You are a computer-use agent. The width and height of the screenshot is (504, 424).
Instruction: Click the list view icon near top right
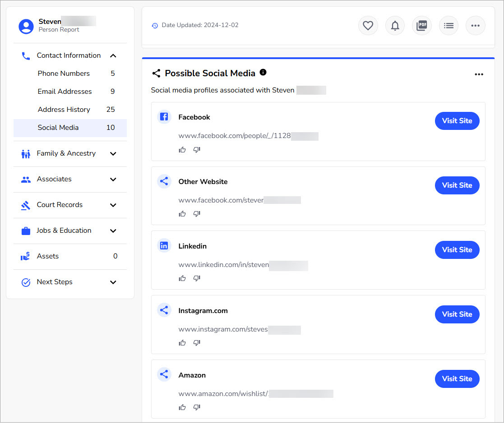pos(449,26)
